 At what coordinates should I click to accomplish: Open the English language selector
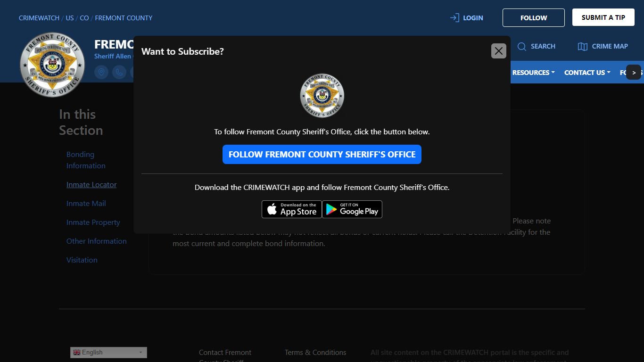[108, 353]
